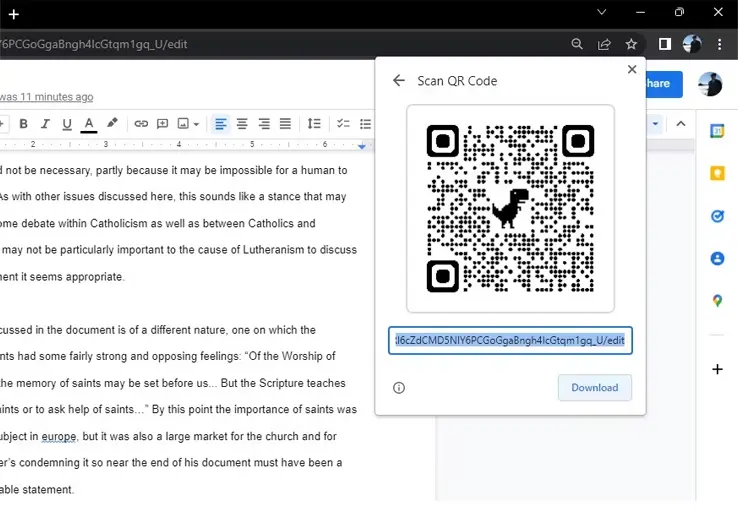Click the QR code image
Screen dimensions: 738x532
[x=510, y=208]
